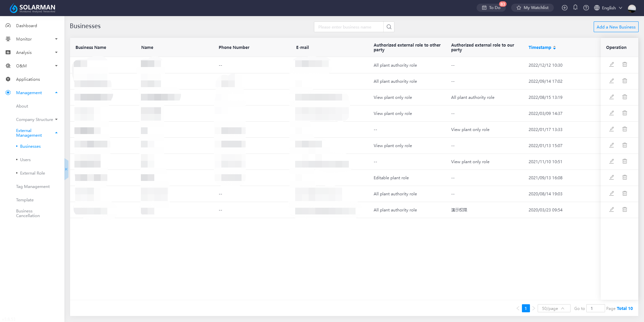Edit the first business using pencil icon
This screenshot has height=322, width=644.
(x=611, y=64)
